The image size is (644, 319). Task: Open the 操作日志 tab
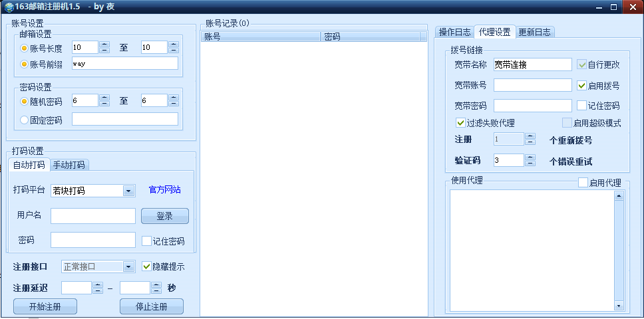pos(454,32)
